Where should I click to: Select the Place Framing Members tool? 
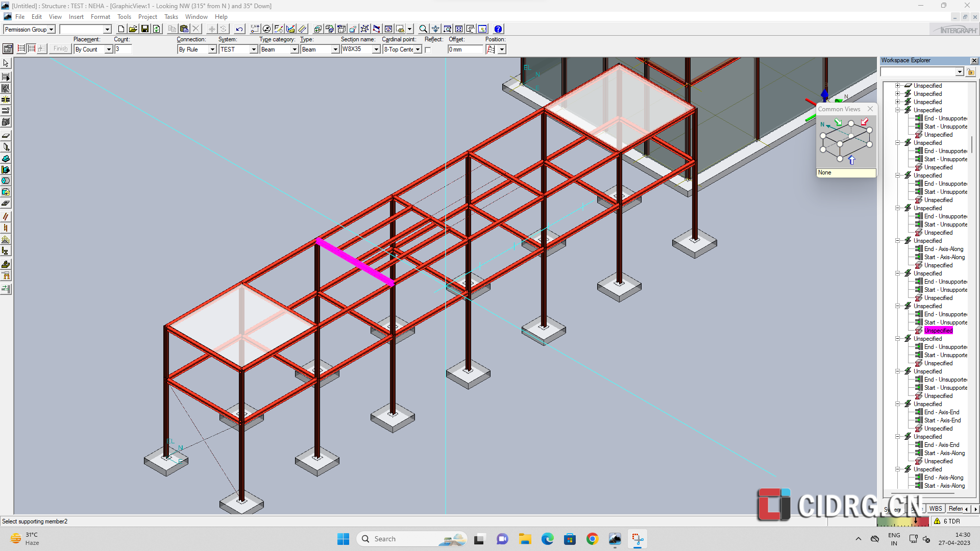coord(6,88)
